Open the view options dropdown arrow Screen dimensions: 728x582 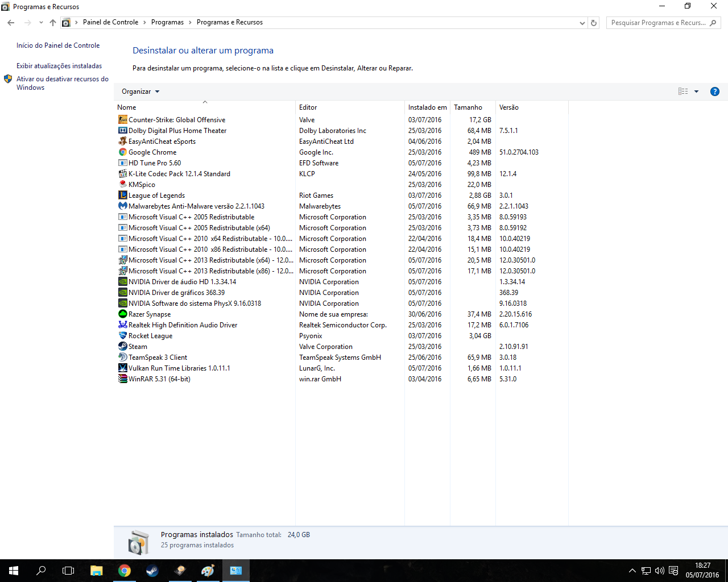coord(696,92)
